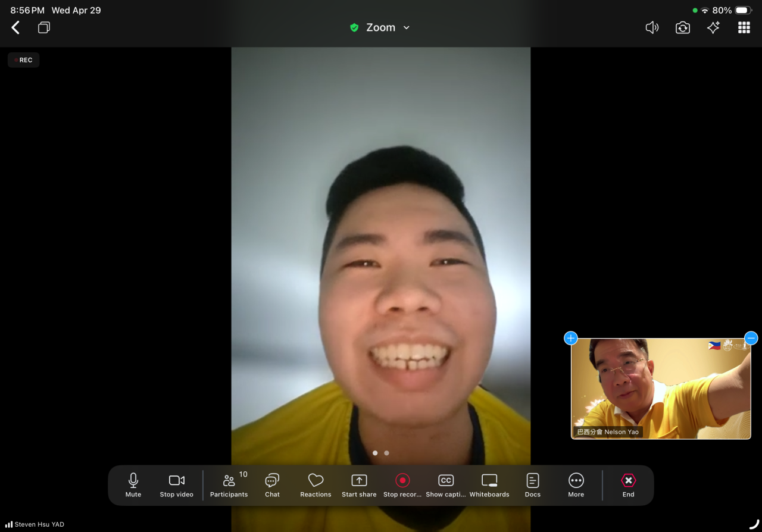End the meeting
This screenshot has height=532, width=762.
pyautogui.click(x=629, y=485)
